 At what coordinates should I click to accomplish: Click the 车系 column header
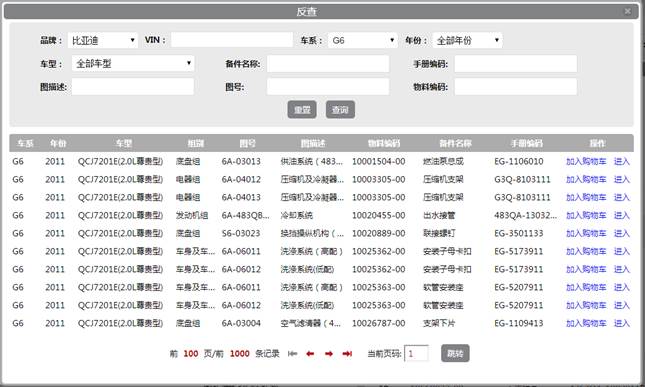[25, 143]
